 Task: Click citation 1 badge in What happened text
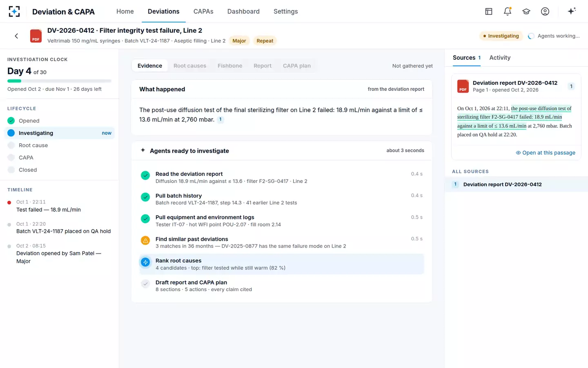pos(220,119)
